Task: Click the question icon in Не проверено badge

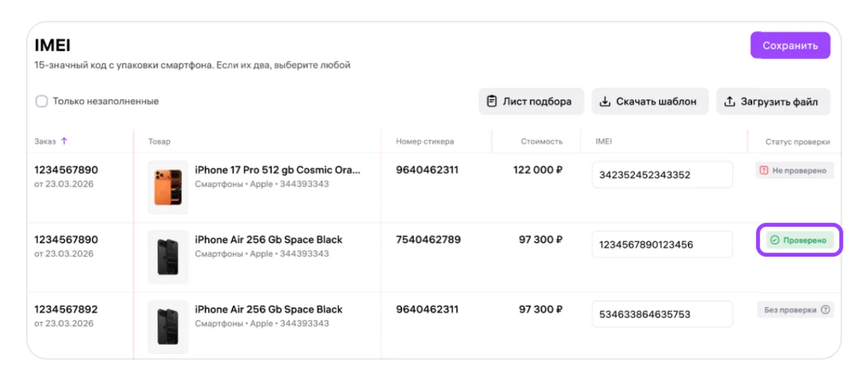Action: 763,170
